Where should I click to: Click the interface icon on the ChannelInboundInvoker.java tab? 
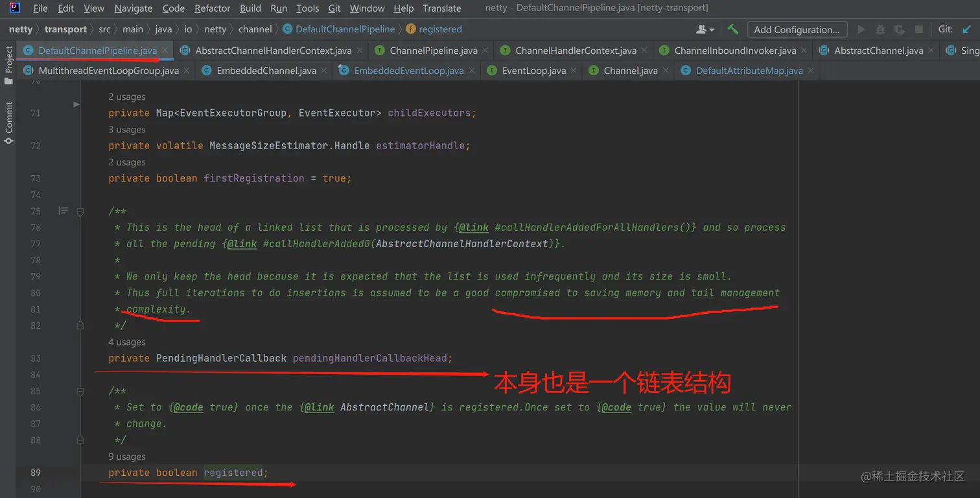[x=664, y=50]
